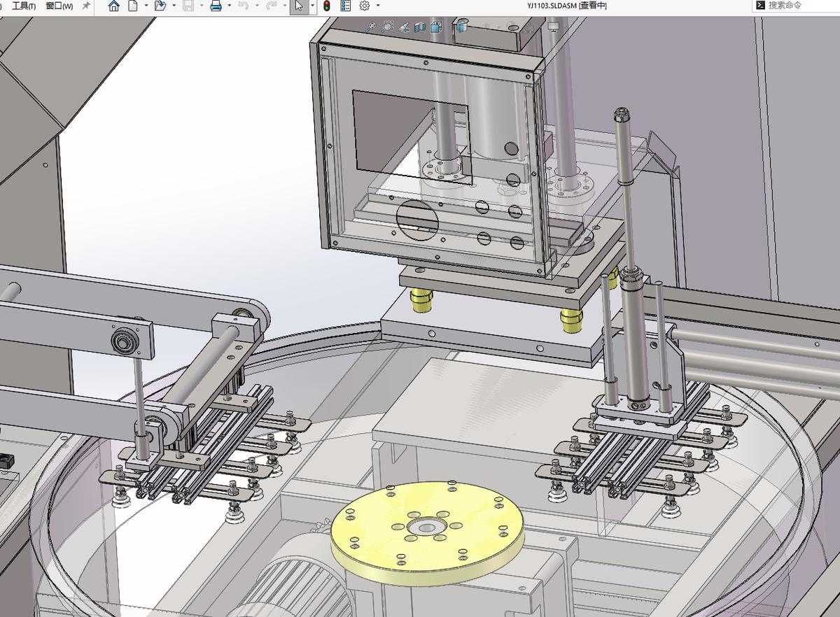Pin the menu bar with pushpin icon
Viewport: 840px width, 617px height.
(86, 6)
